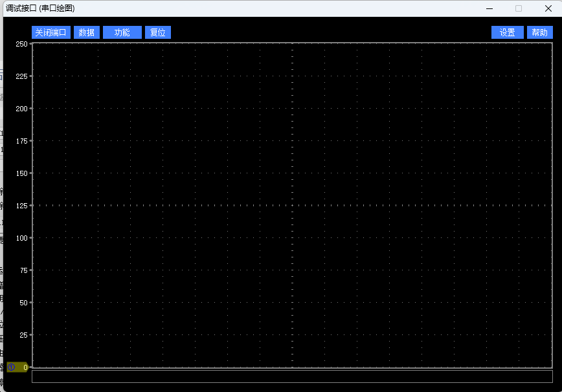Click the 50 label on the Y axis
The width and height of the screenshot is (562, 392).
point(23,303)
